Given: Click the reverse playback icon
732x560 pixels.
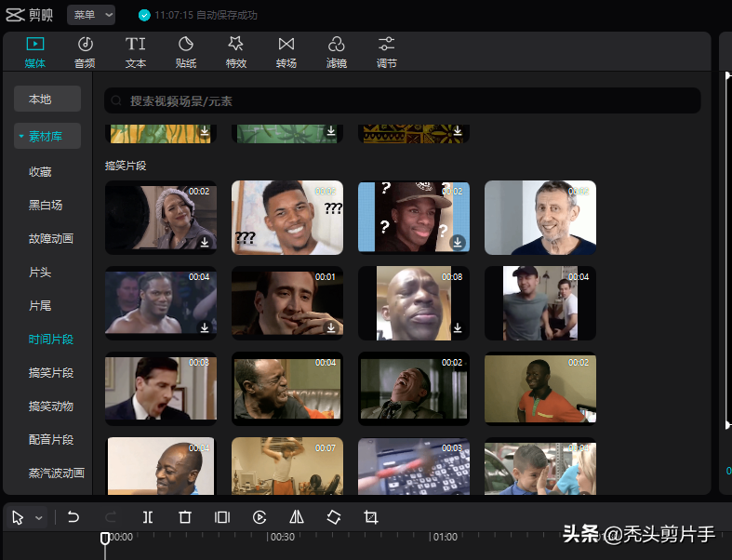Looking at the screenshot, I should pyautogui.click(x=260, y=517).
